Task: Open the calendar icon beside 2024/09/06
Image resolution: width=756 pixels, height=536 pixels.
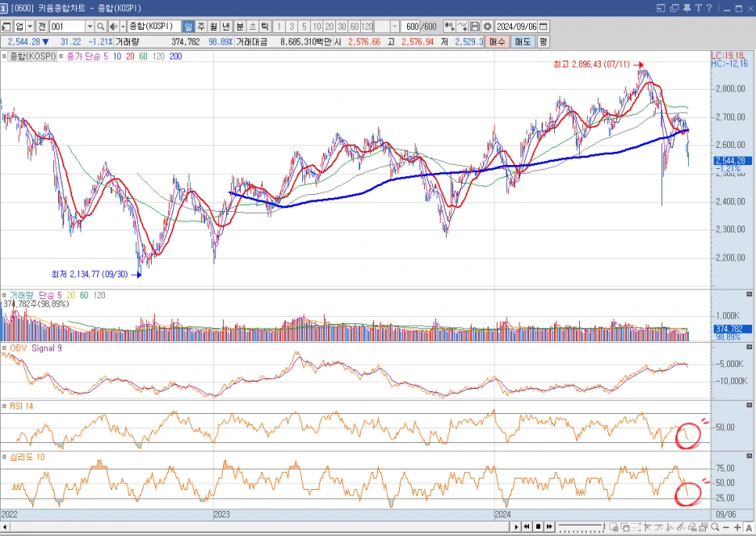Action: click(x=544, y=27)
